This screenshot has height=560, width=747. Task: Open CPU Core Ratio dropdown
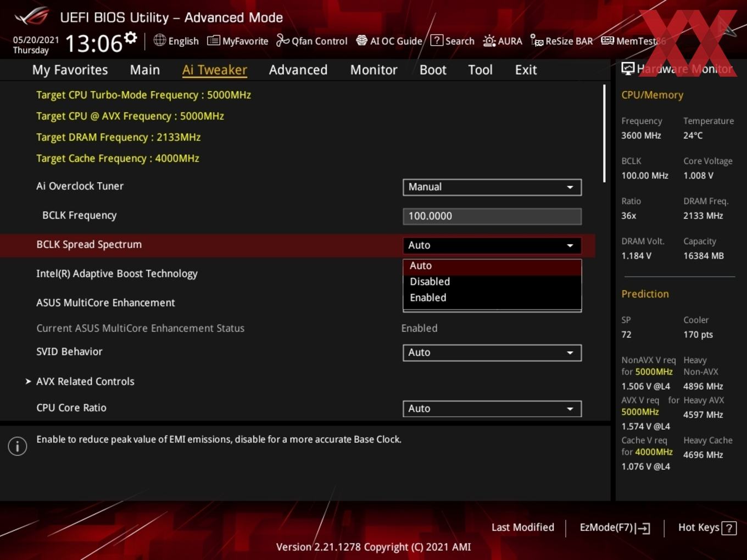pos(492,408)
